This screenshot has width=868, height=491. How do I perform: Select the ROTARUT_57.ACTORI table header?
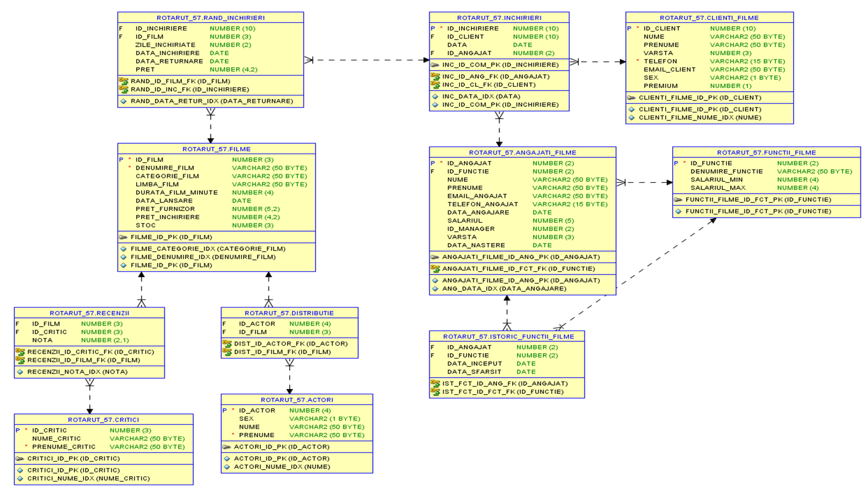pos(296,399)
